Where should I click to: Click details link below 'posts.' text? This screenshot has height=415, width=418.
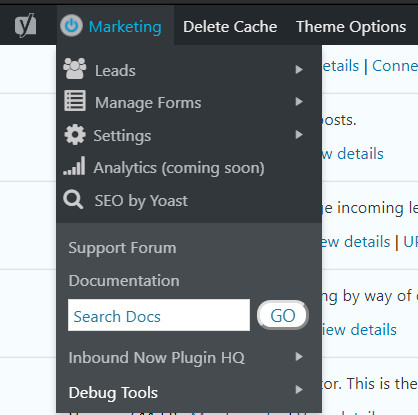[x=352, y=154]
